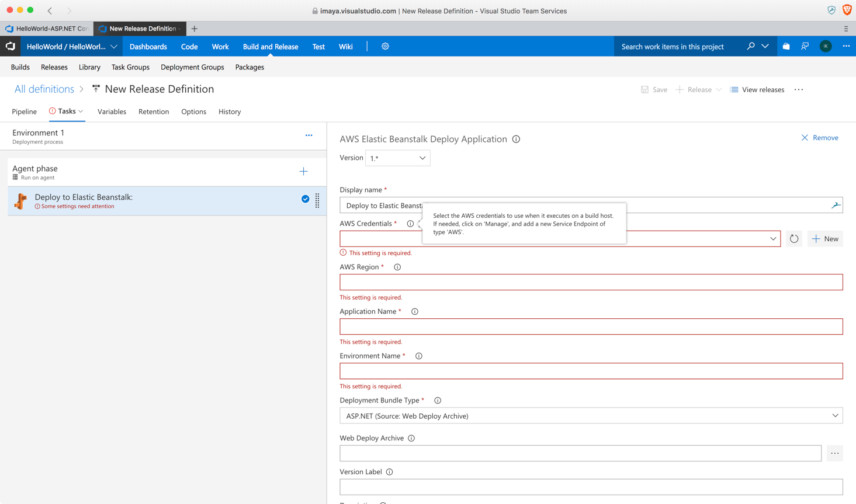Go back with browser back arrow

[x=50, y=11]
